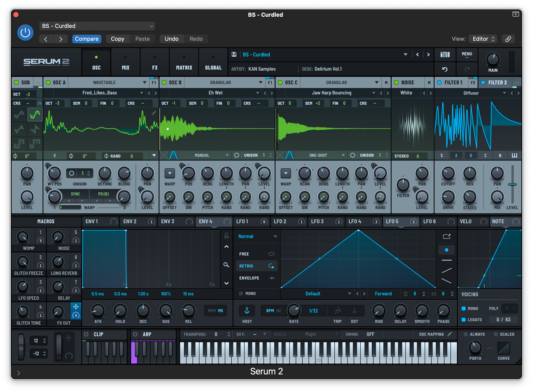Click the host Undo button
Screen dimensions: 533x392
point(172,39)
